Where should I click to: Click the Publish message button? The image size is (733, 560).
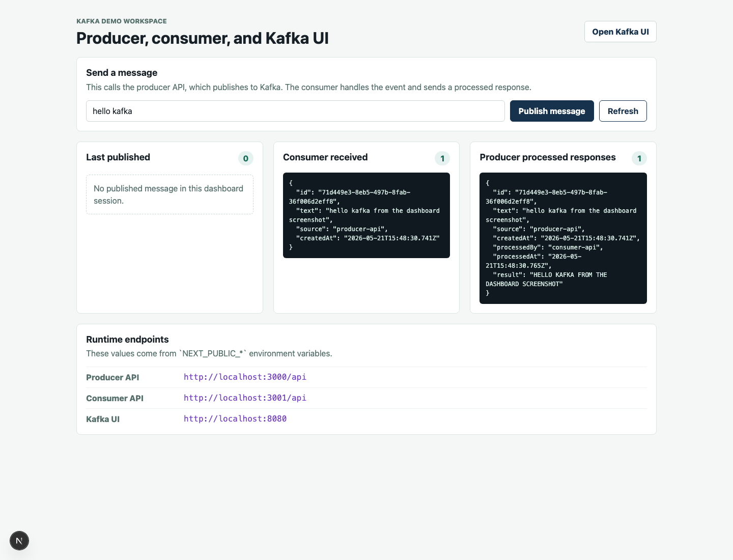552,111
